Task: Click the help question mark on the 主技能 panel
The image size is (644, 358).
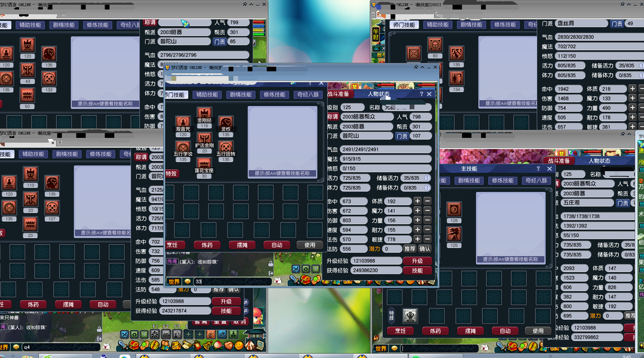Action: (x=538, y=168)
